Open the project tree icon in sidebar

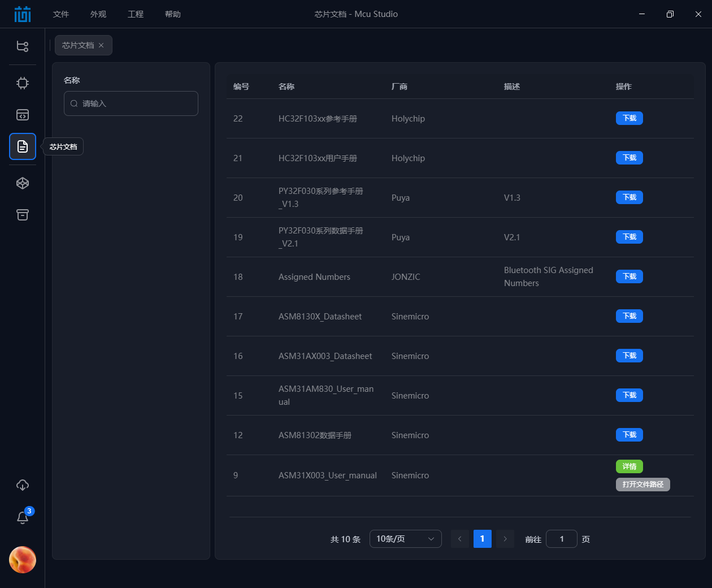23,46
